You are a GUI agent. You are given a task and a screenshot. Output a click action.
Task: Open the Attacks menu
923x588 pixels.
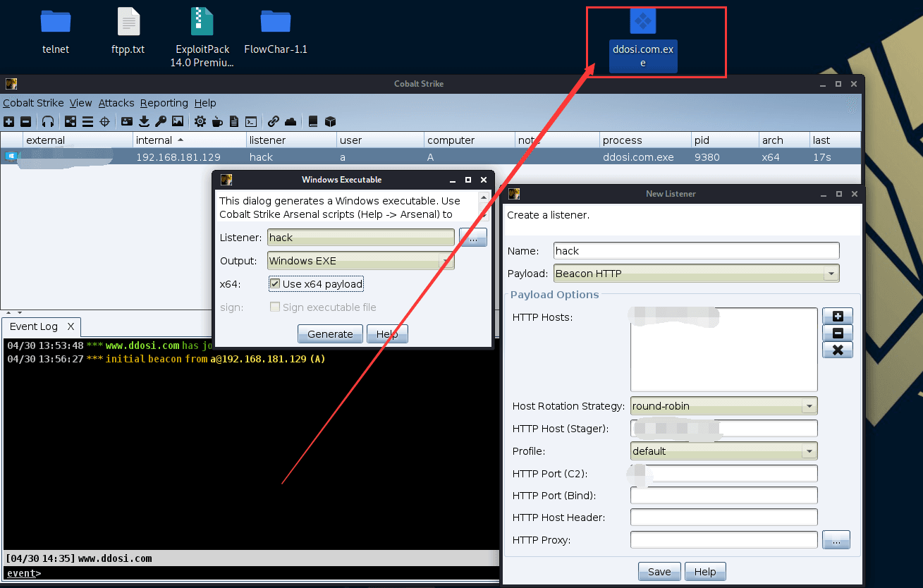[x=116, y=103]
